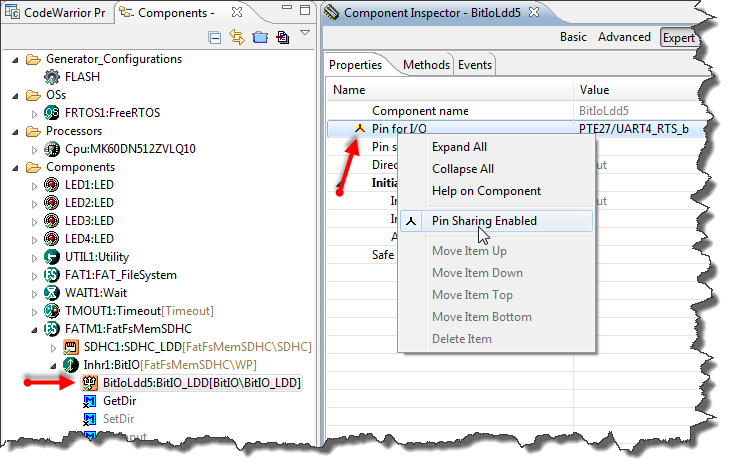Click the Cpu MK60DN512ZVLQ10 processor icon
The image size is (737, 473).
click(52, 148)
